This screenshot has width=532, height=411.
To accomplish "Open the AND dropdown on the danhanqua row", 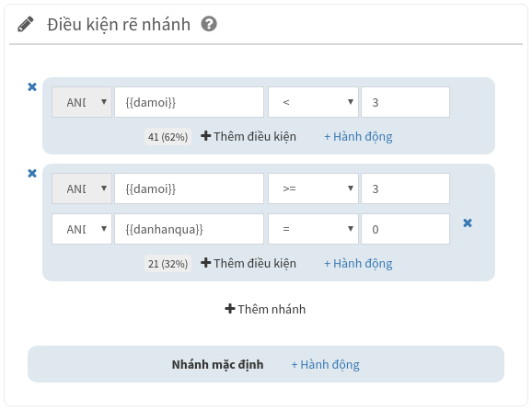I will coord(82,229).
